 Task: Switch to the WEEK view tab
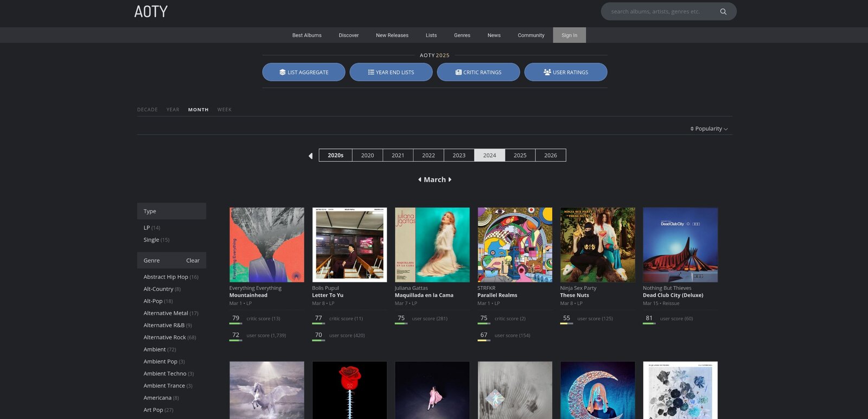[224, 110]
